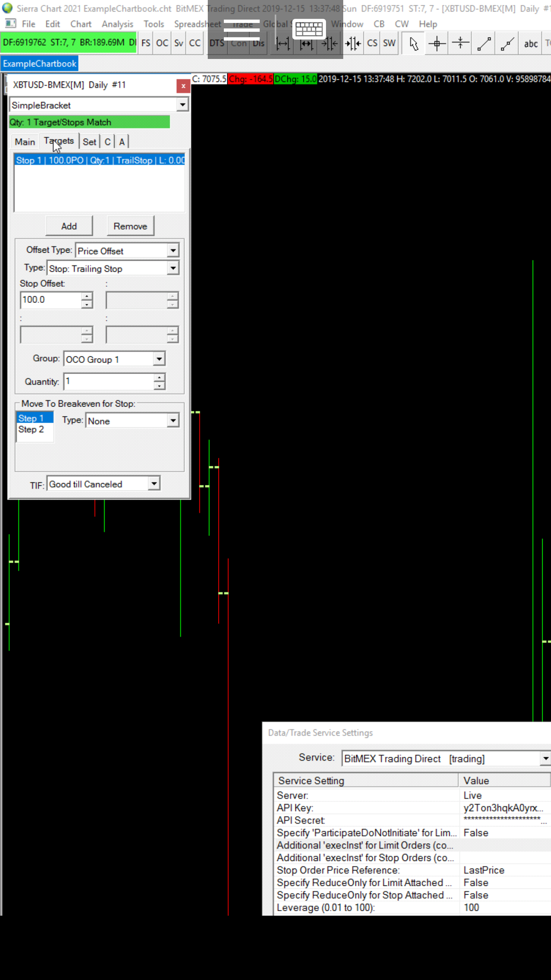551x980 pixels.
Task: Select the abc text tool
Action: 531,44
